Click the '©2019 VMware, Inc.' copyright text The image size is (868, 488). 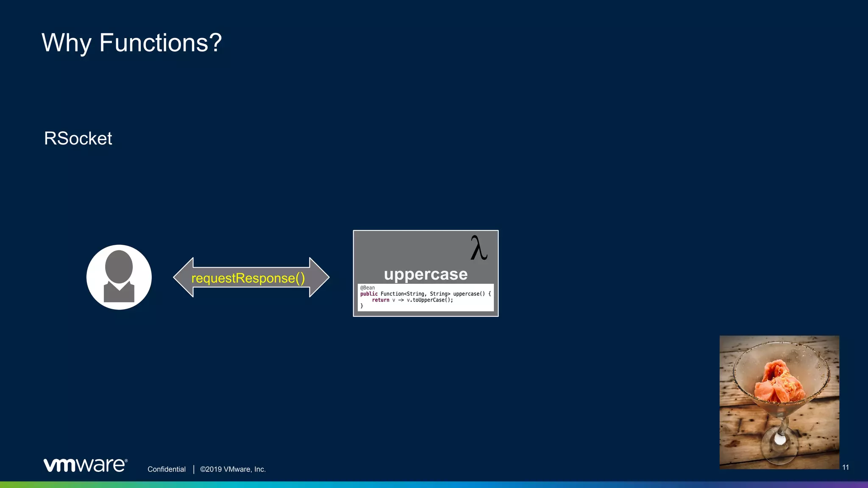[x=233, y=469]
